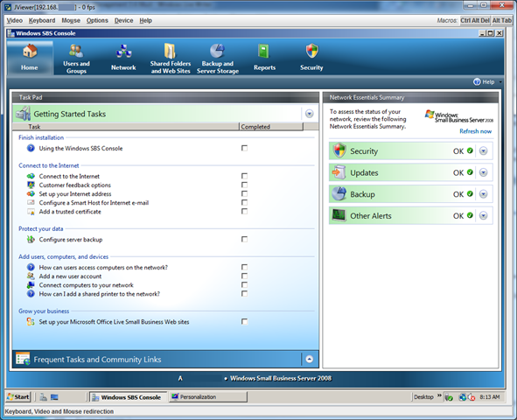Tick the Configure server backup checkbox
Image resolution: width=517 pixels, height=420 pixels.
(x=244, y=240)
